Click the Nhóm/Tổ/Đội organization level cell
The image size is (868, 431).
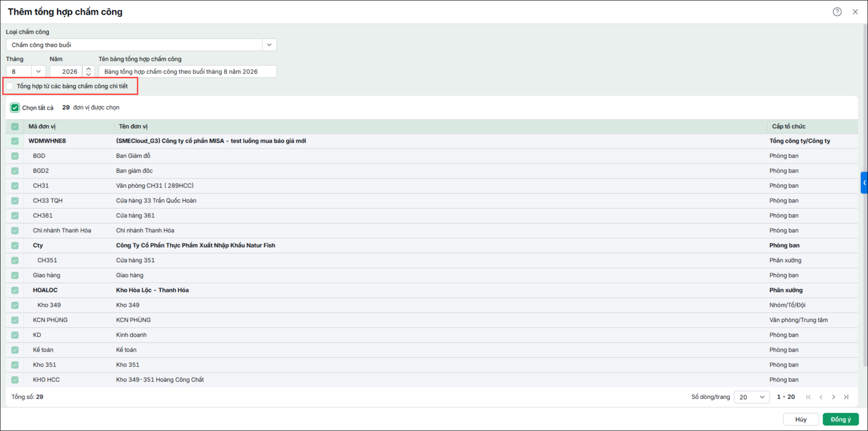click(787, 305)
